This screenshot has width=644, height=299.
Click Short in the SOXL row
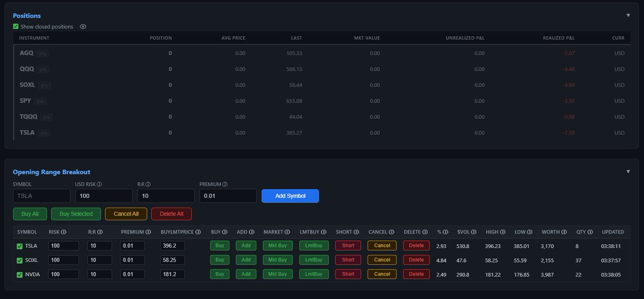[x=348, y=260]
